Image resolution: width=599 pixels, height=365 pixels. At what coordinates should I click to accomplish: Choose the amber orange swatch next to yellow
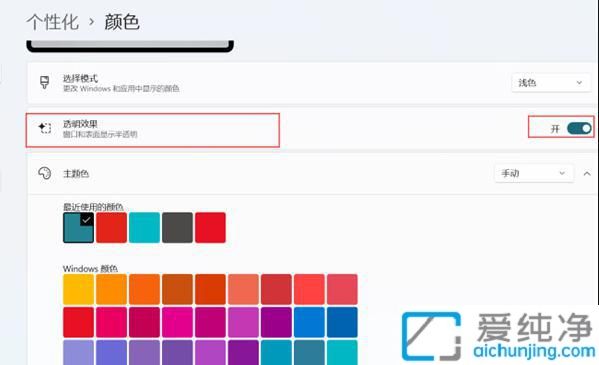point(111,289)
